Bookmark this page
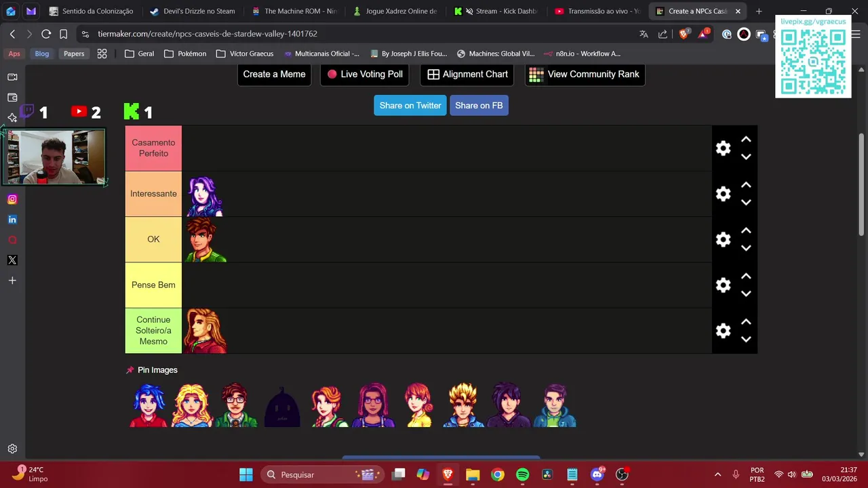The height and width of the screenshot is (488, 868). click(x=63, y=34)
